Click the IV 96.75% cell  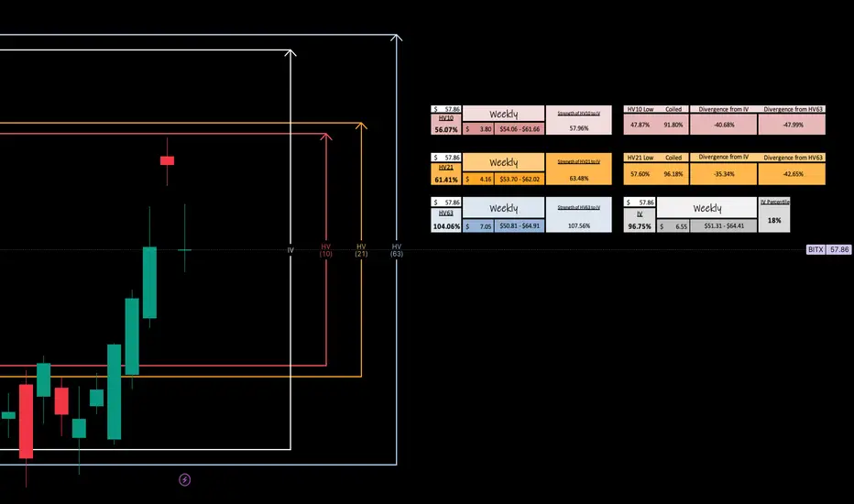point(640,220)
